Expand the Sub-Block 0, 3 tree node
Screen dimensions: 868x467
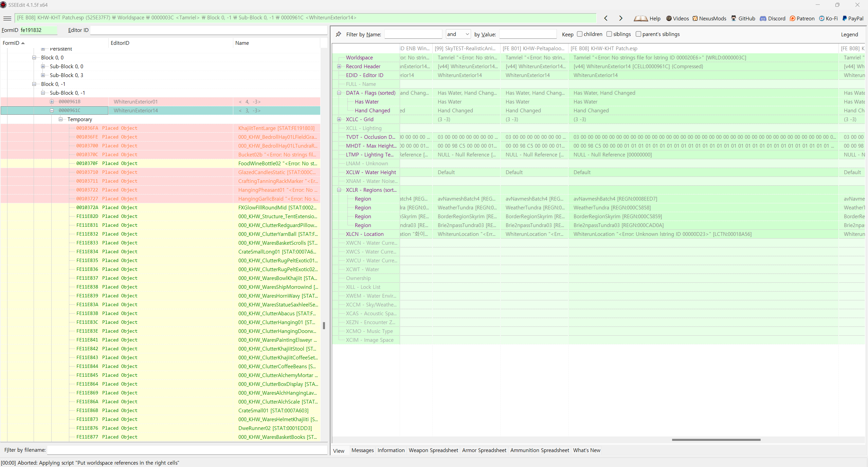(43, 75)
